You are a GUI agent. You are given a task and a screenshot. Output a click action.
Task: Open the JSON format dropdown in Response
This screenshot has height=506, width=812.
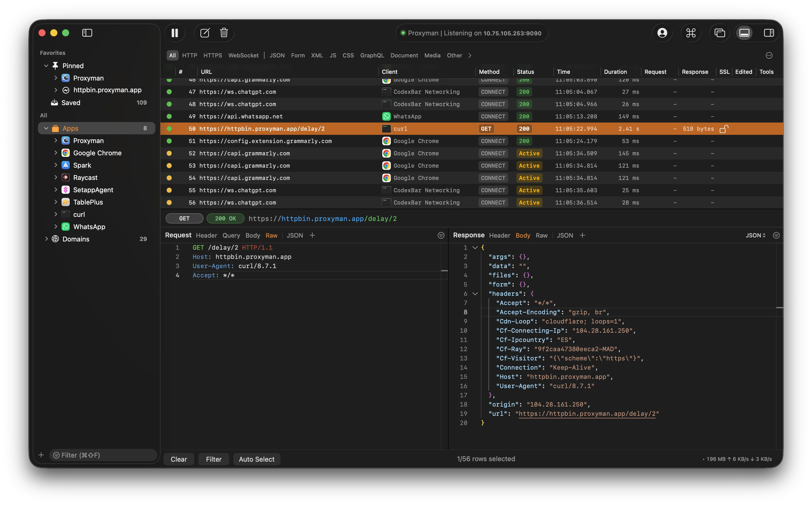pos(755,235)
